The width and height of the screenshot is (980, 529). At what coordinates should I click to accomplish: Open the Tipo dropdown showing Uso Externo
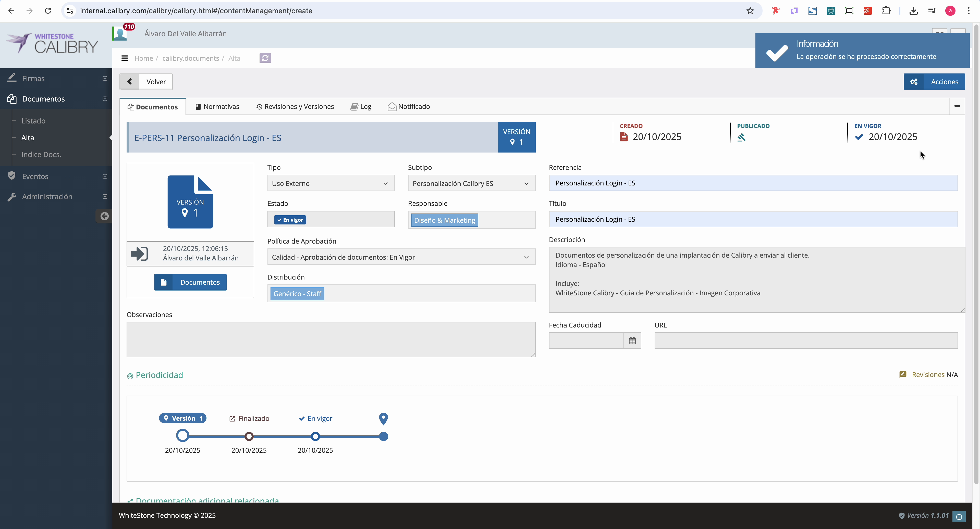[x=330, y=183]
